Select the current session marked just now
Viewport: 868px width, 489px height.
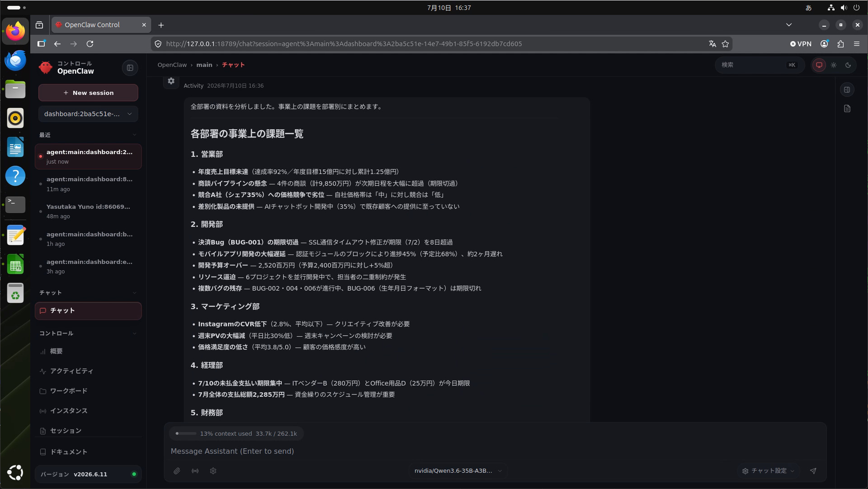pyautogui.click(x=88, y=157)
